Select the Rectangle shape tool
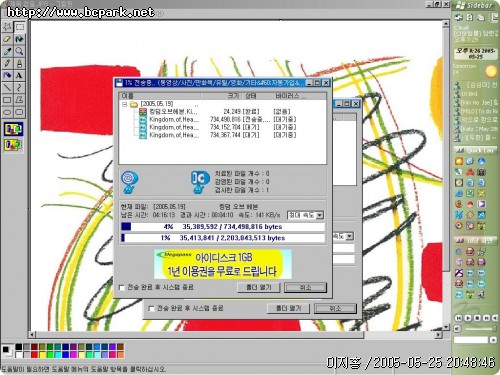The image size is (500, 375). point(7,99)
